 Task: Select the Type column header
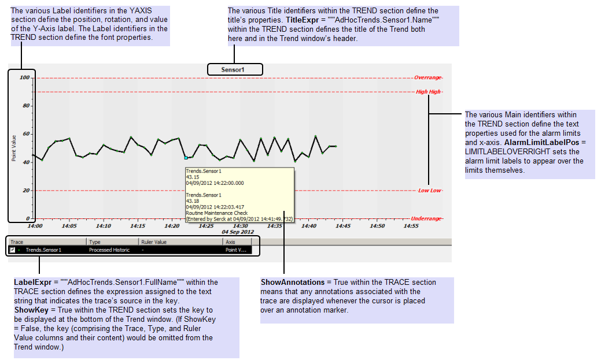tap(93, 242)
